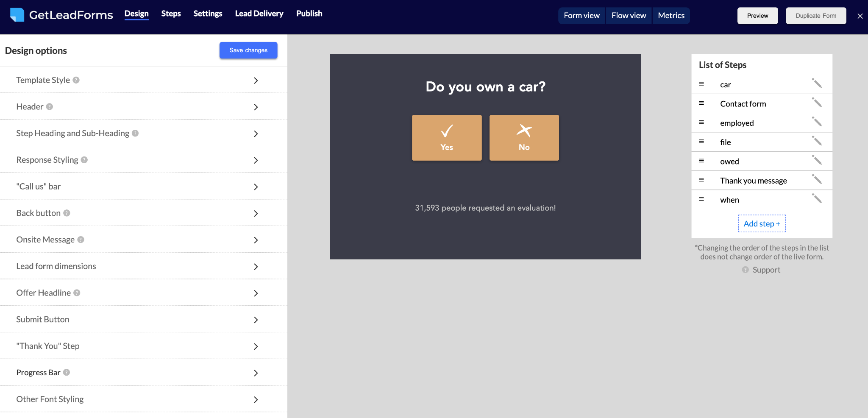This screenshot has width=868, height=418.
Task: Open the Publish menu item
Action: point(309,13)
